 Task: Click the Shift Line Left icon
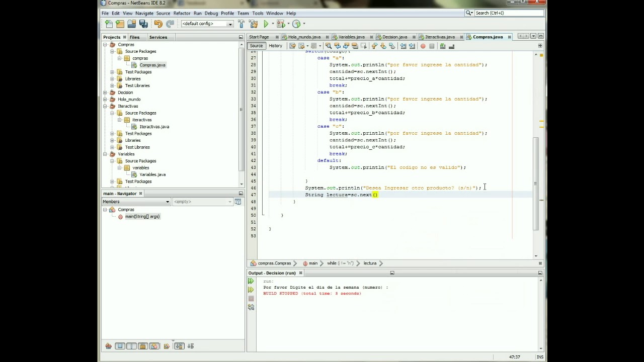[403, 46]
